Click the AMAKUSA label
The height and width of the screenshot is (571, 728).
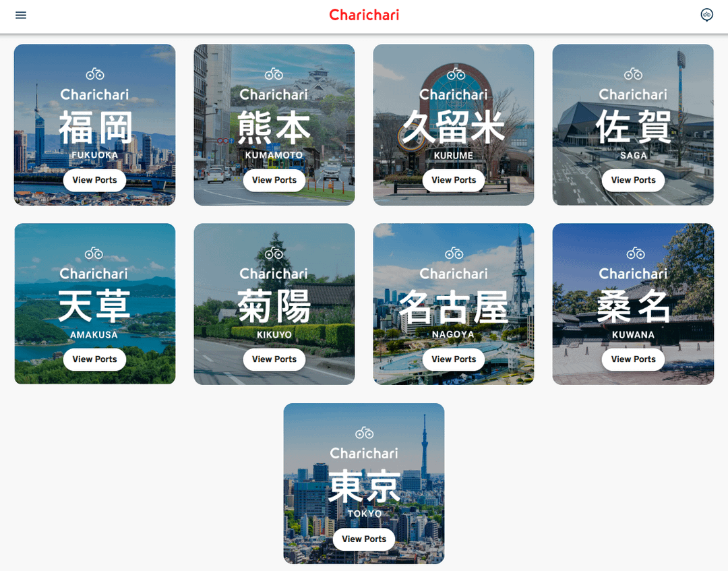pos(94,334)
